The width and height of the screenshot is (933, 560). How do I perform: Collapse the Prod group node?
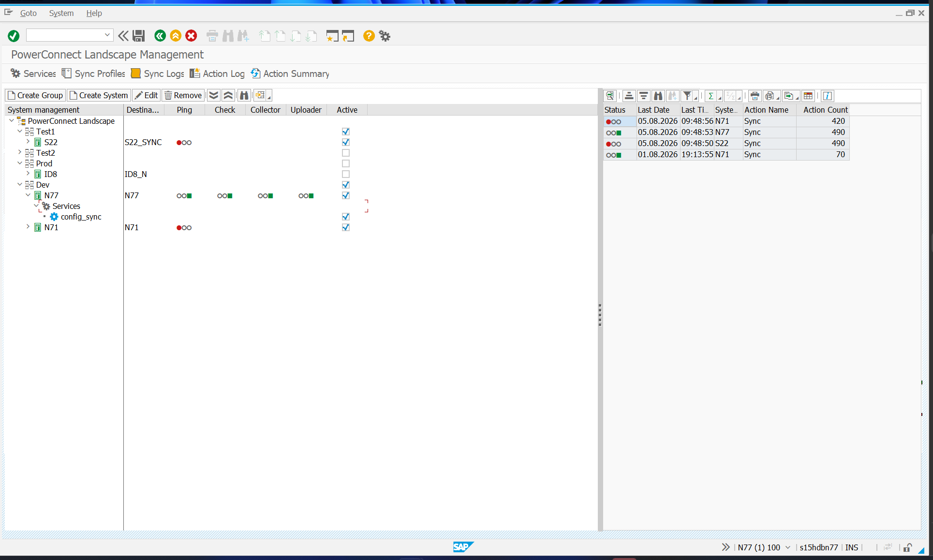[20, 163]
